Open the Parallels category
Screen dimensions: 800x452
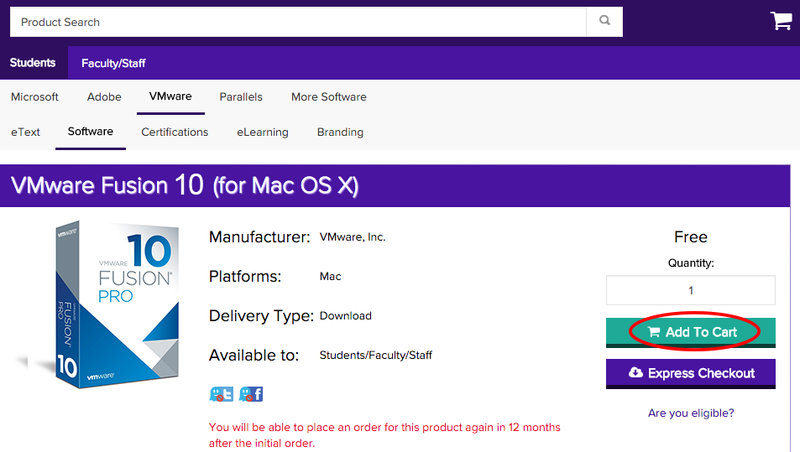pyautogui.click(x=241, y=97)
